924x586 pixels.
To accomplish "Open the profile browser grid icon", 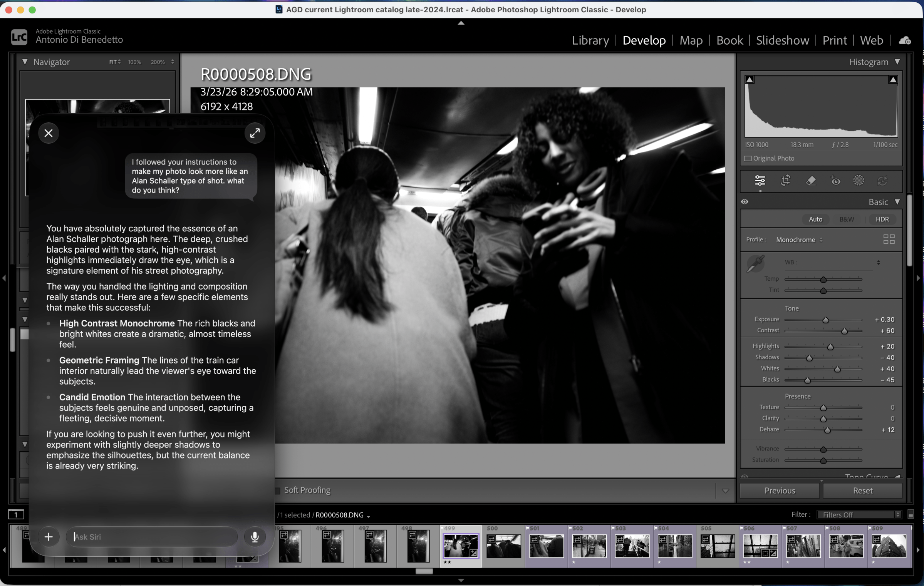I will 889,239.
